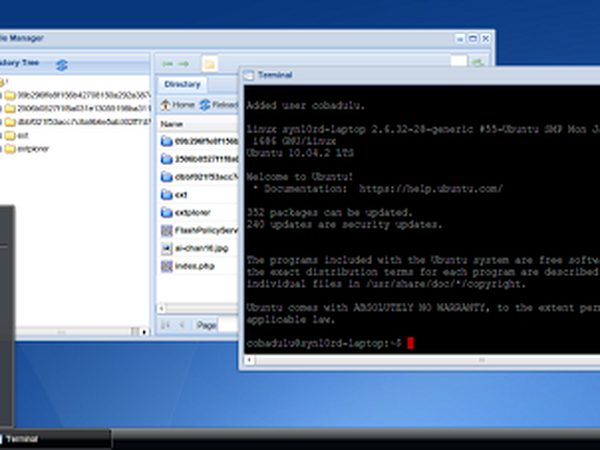The width and height of the screenshot is (600, 450).
Task: Open the extplorer folder in the file list
Action: tap(199, 212)
